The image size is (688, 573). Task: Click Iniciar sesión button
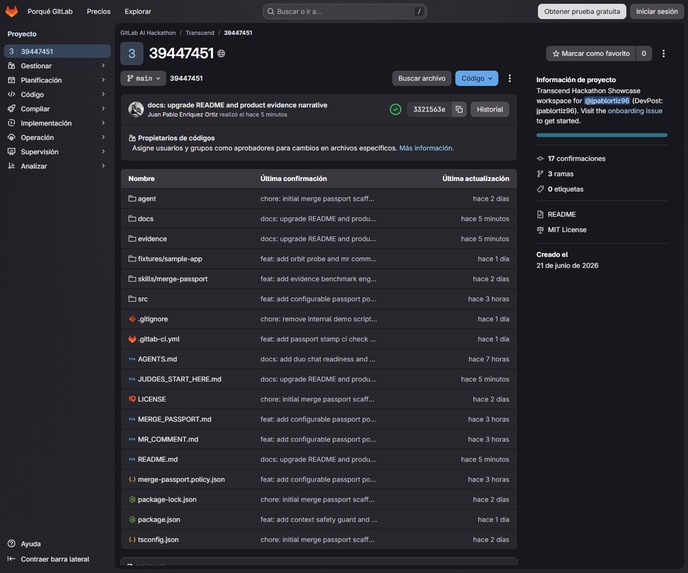tap(657, 11)
